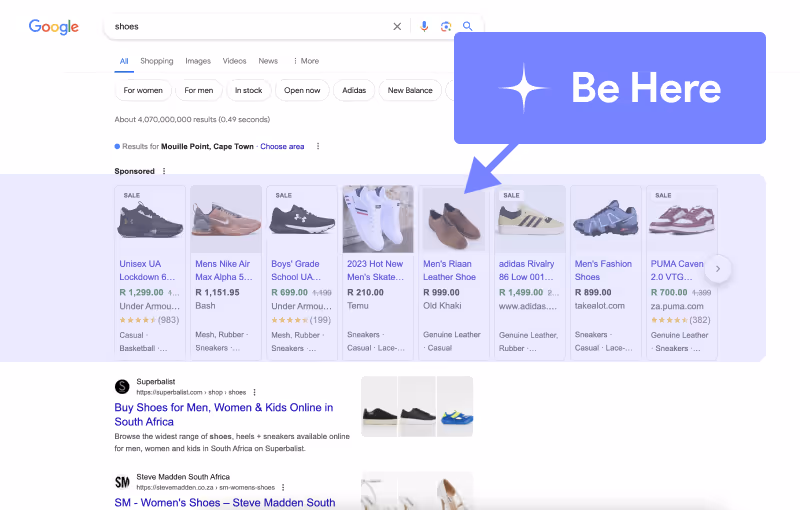Image resolution: width=800 pixels, height=510 pixels.
Task: Click the maroon PUMA Caven sneaker image
Action: click(x=682, y=220)
